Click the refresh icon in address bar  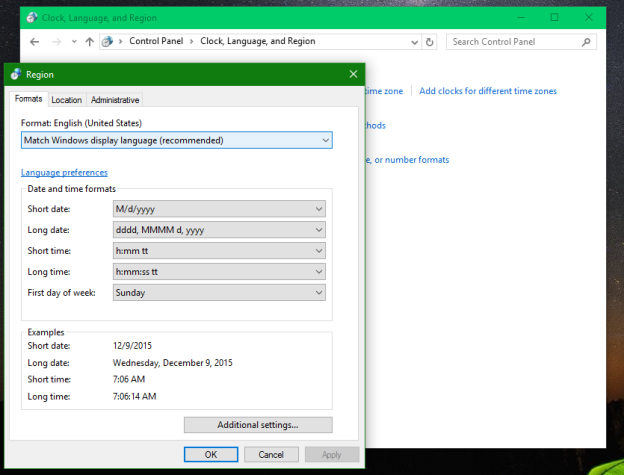tap(430, 42)
